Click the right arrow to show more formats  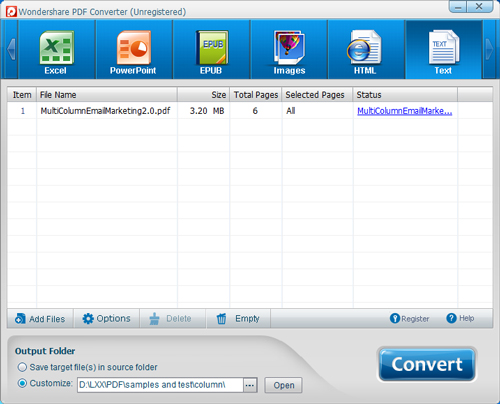tap(489, 49)
